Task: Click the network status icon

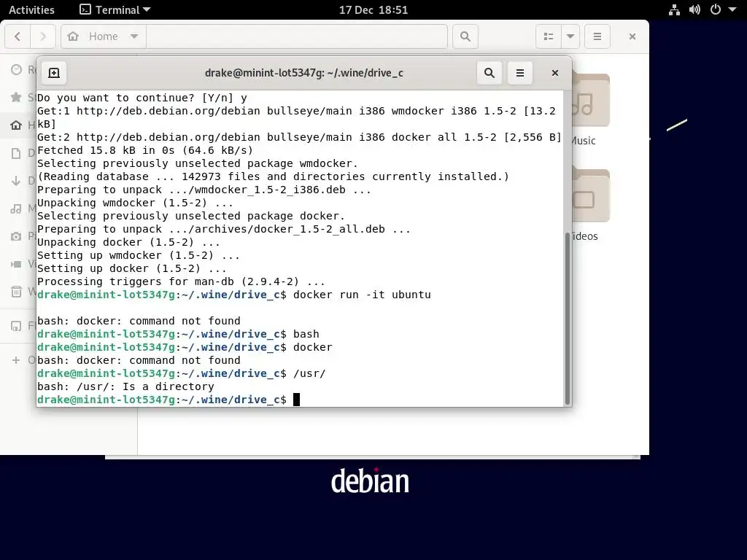Action: [674, 10]
